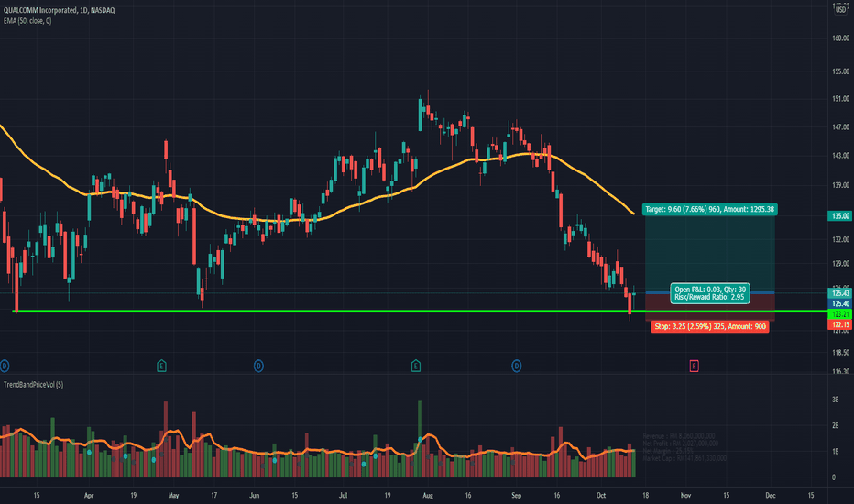854x504 pixels.
Task: Open the green earnings marker near late April
Action: pos(161,366)
